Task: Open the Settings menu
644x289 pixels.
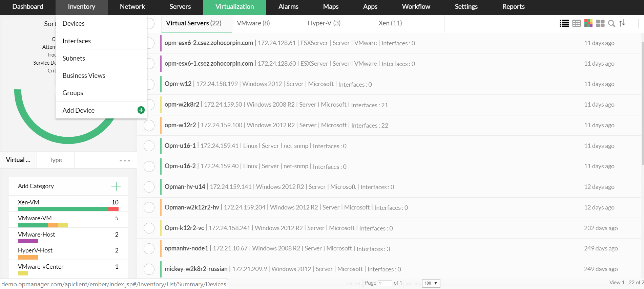Action: 466,7
